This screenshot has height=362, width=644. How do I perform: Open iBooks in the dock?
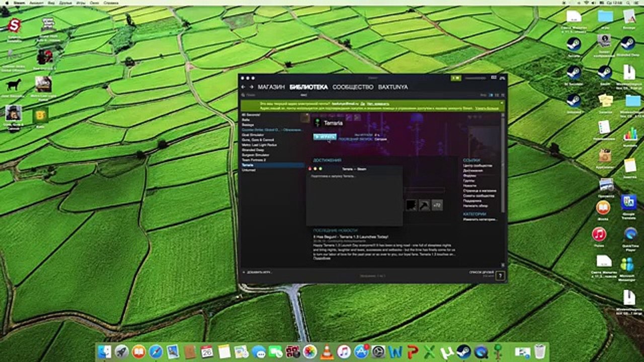coord(138,351)
